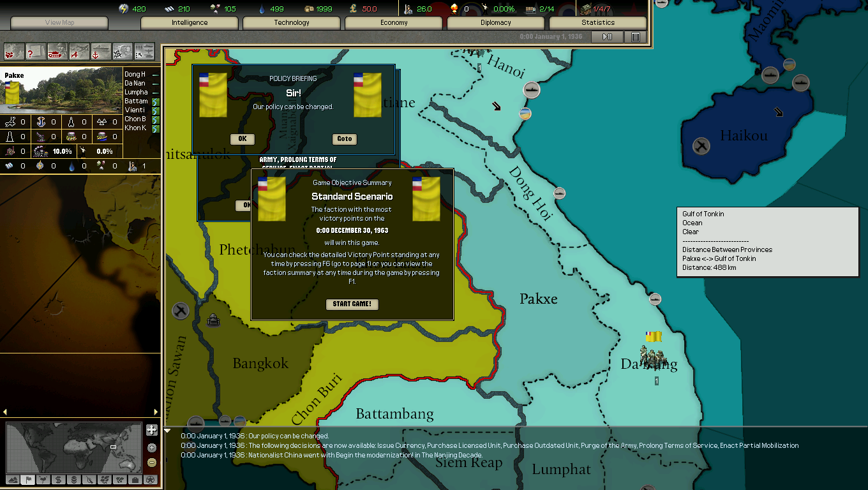Click the manpower soldier icon in top bar
The image size is (868, 490).
click(408, 9)
